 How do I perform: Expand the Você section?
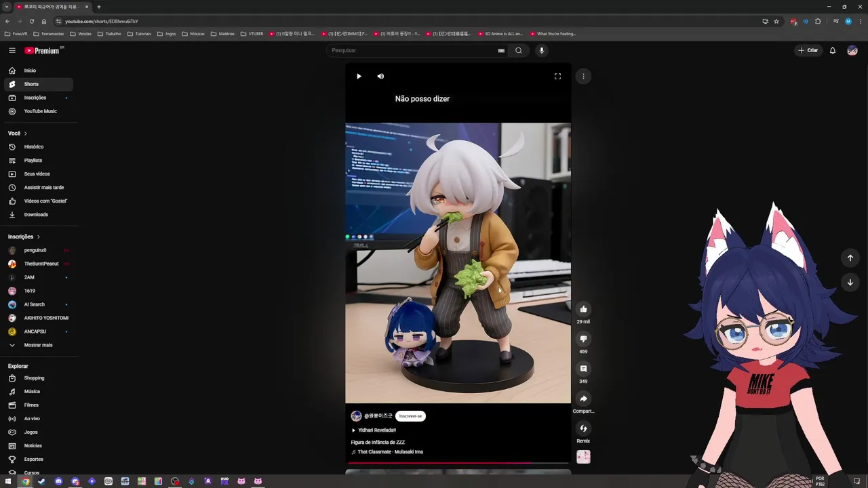tap(18, 134)
